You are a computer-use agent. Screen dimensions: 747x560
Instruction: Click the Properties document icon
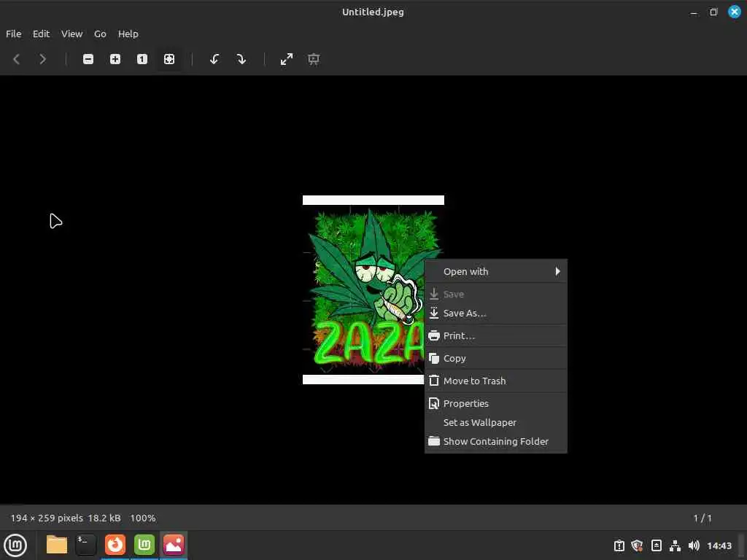(434, 403)
